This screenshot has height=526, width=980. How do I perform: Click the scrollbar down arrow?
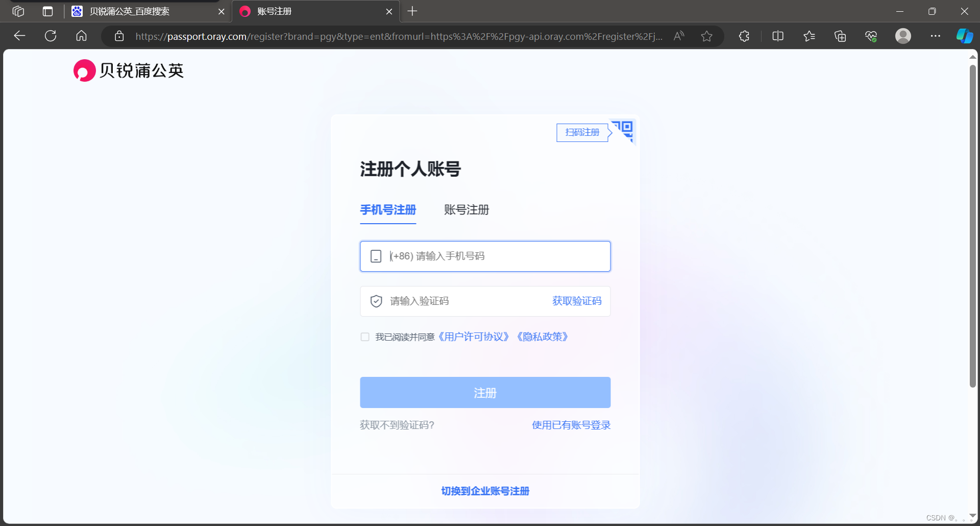[x=973, y=516]
